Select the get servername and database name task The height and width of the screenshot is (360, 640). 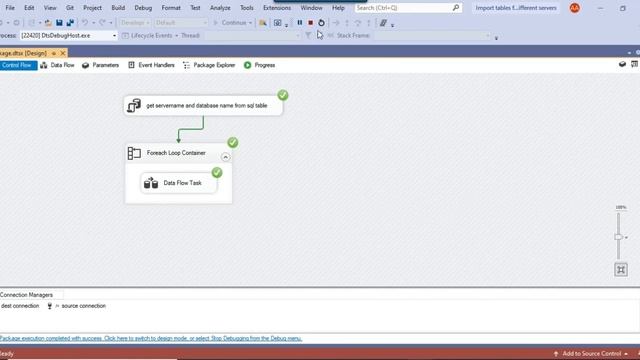coord(203,106)
